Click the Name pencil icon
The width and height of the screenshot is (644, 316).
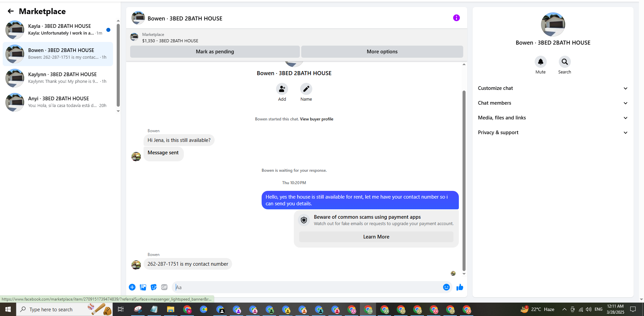[x=306, y=89]
